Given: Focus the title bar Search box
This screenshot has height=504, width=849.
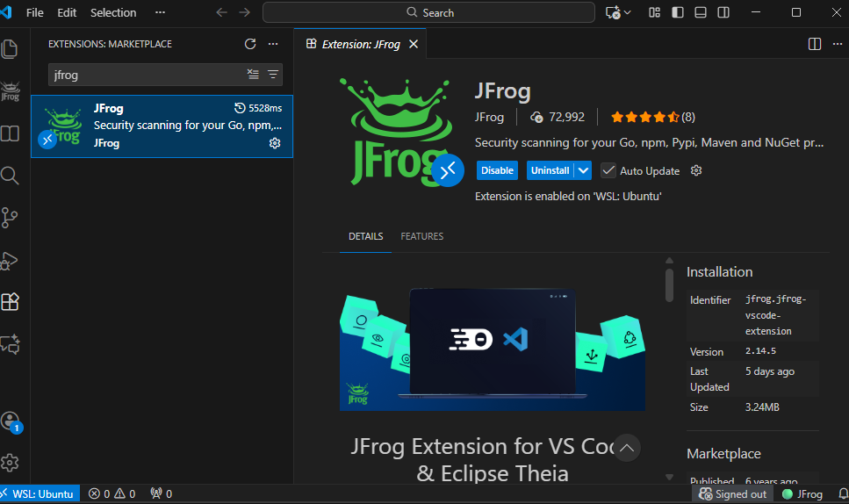Looking at the screenshot, I should coord(428,12).
